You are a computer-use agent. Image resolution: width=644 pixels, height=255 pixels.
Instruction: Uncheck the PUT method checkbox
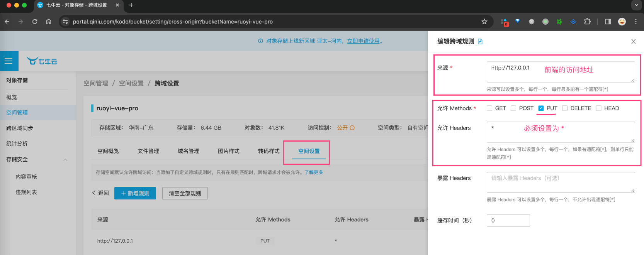click(x=541, y=108)
